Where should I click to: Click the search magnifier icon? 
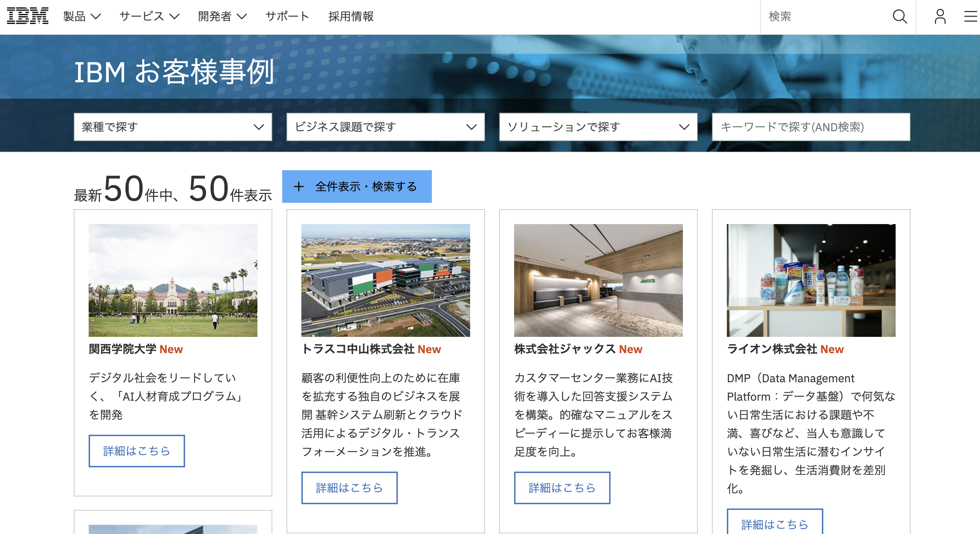click(900, 16)
